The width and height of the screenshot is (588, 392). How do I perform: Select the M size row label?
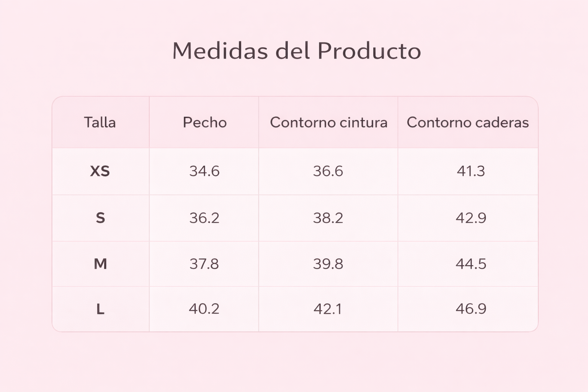coord(100,264)
